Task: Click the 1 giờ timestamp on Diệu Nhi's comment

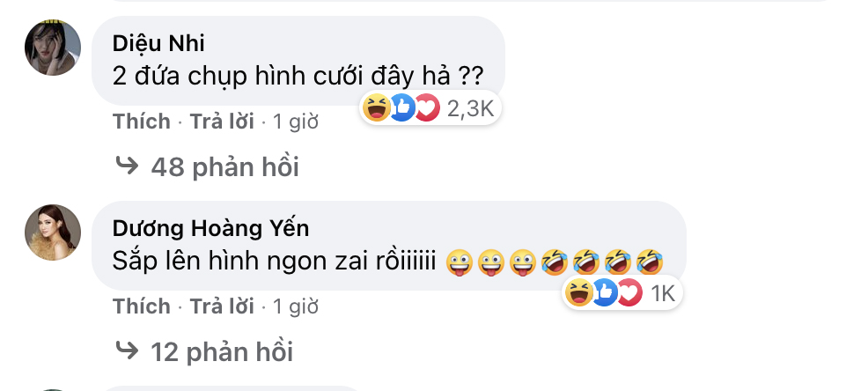Action: point(296,122)
